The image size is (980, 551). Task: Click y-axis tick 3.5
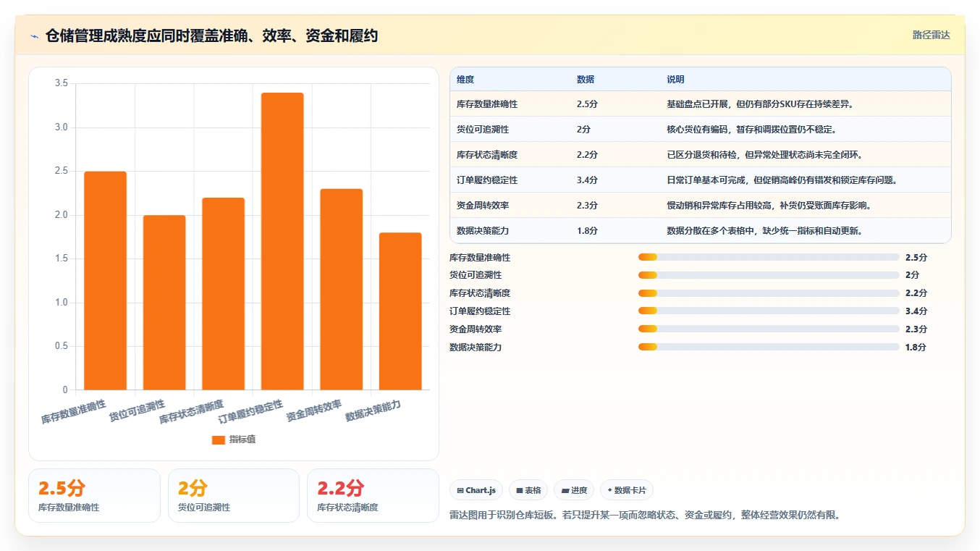62,84
